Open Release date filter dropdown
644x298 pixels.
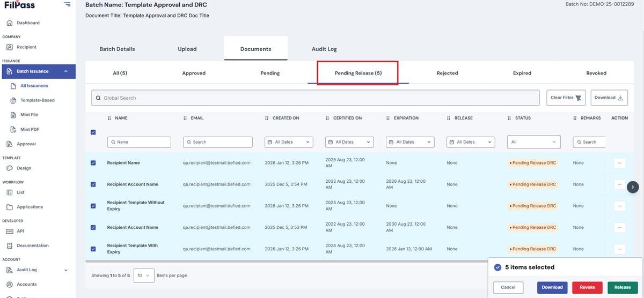[471, 142]
